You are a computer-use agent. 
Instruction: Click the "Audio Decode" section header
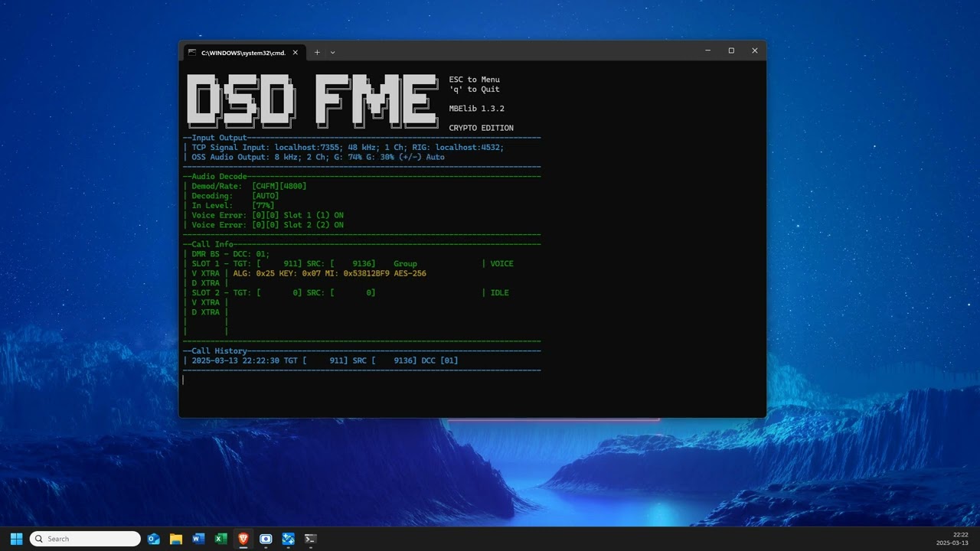219,176
